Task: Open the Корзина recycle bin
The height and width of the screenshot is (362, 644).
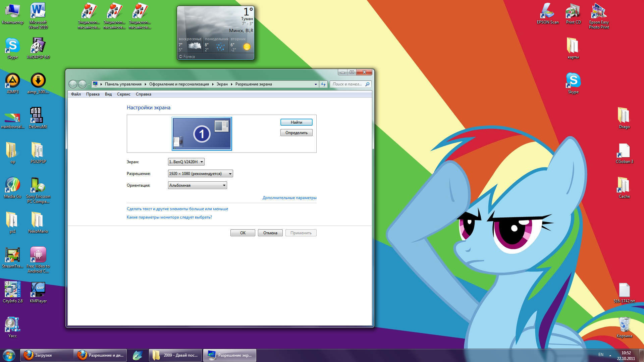Action: tap(624, 325)
